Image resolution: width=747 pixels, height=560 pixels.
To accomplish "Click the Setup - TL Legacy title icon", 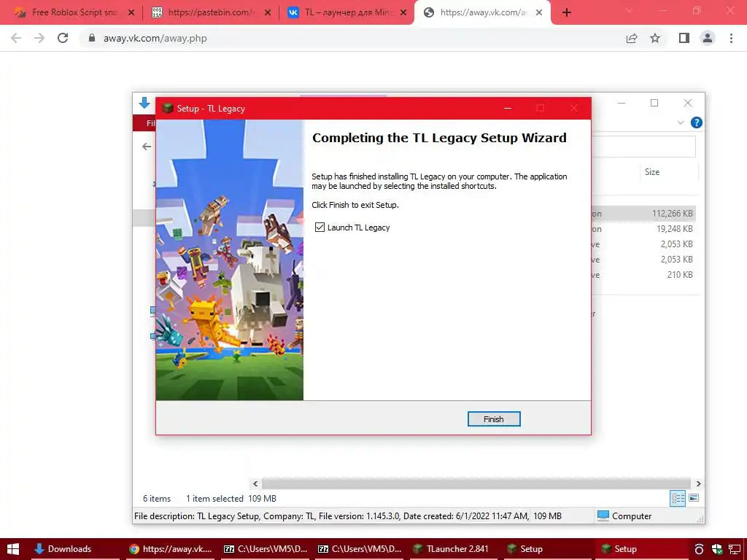I will click(x=167, y=108).
